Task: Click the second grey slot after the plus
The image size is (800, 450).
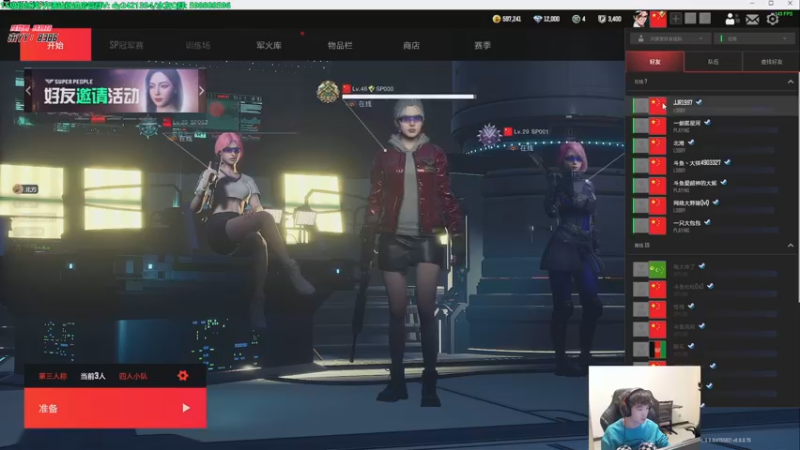Action: click(705, 19)
